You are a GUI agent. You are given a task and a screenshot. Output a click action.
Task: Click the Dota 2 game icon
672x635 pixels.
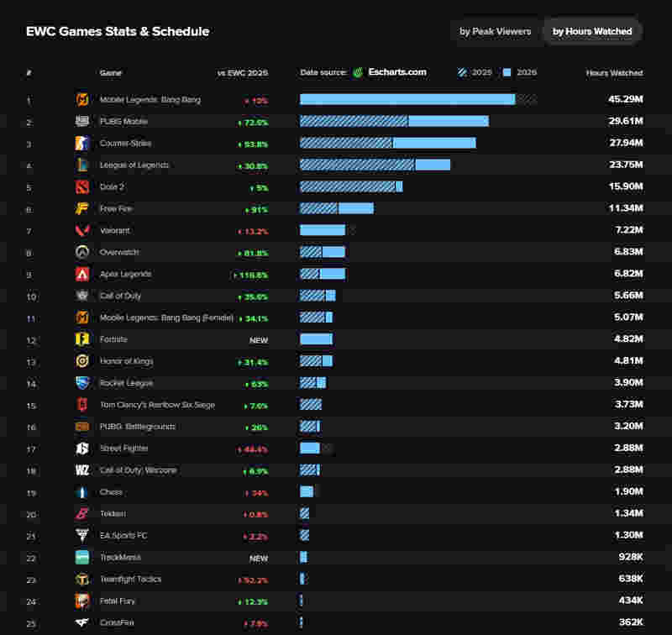point(82,186)
